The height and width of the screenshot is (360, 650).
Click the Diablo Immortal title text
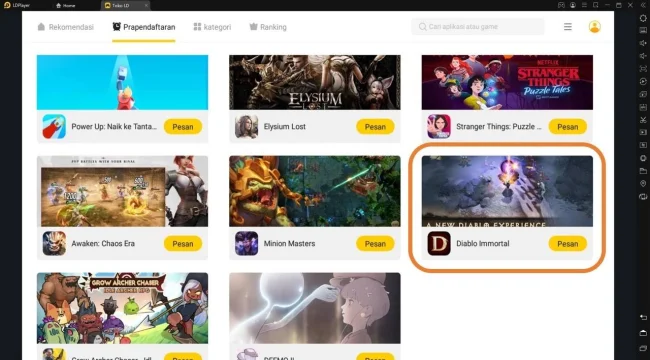pos(483,243)
